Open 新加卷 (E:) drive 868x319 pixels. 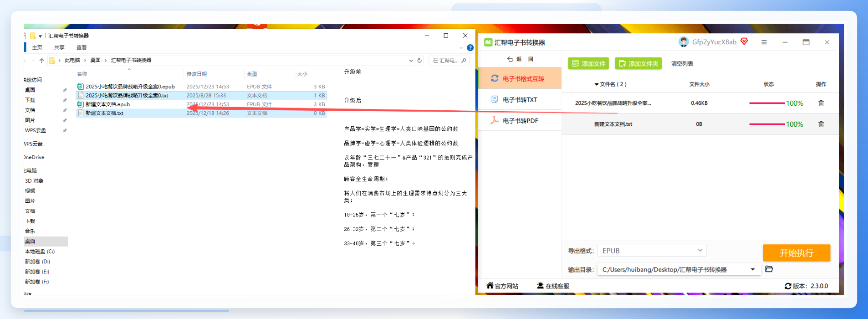37,272
